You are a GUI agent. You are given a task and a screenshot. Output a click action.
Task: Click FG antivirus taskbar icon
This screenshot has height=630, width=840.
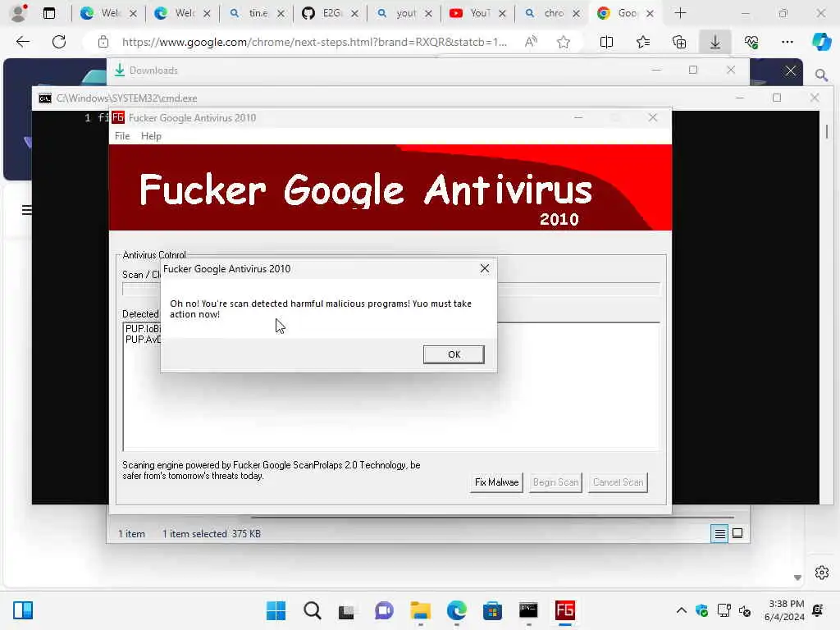coord(564,610)
